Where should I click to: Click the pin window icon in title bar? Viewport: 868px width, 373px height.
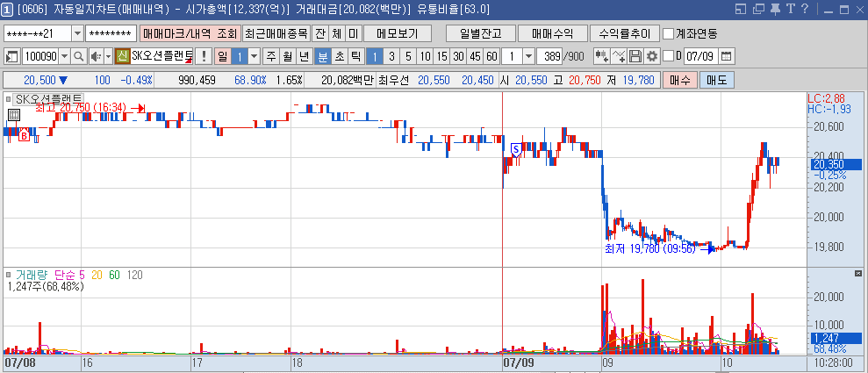click(x=775, y=9)
